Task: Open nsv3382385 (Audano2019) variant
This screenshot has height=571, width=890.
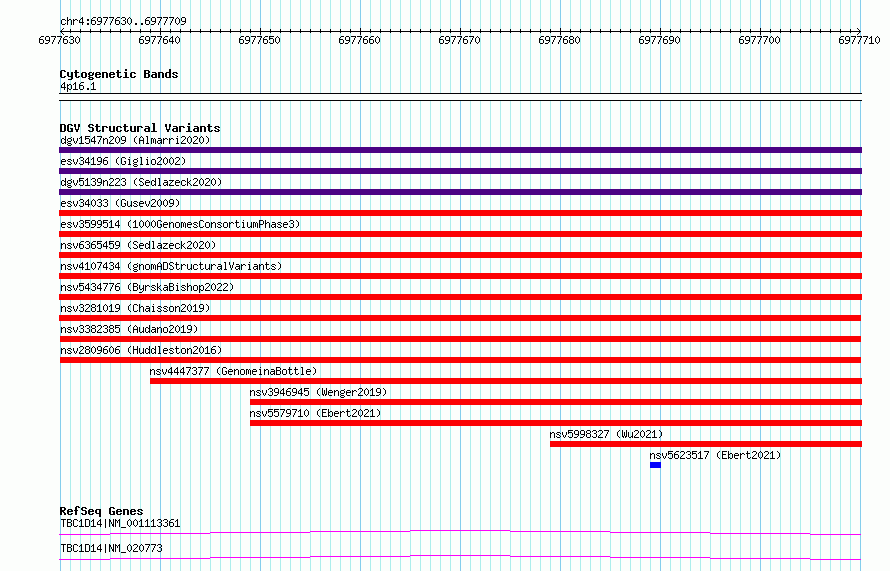Action: point(129,329)
